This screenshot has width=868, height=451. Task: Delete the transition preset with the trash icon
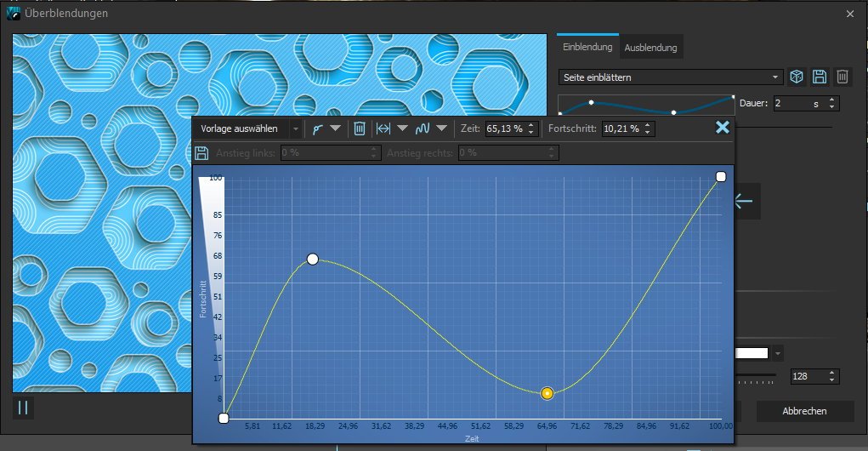coord(842,77)
